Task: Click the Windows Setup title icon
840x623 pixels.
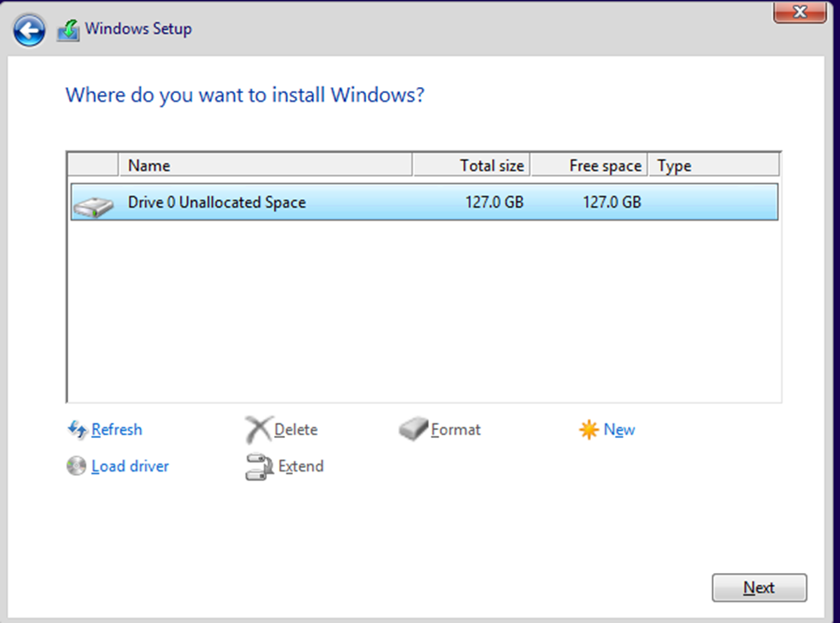Action: click(x=68, y=30)
